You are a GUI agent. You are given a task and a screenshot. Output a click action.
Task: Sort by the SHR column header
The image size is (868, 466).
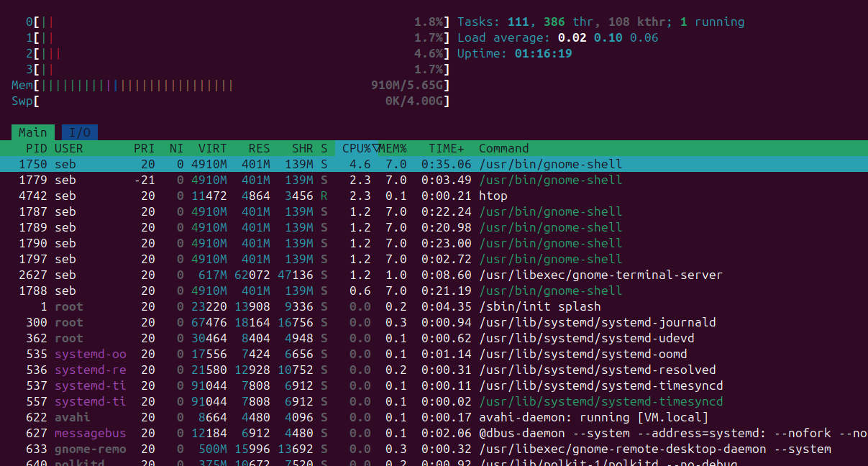coord(302,148)
